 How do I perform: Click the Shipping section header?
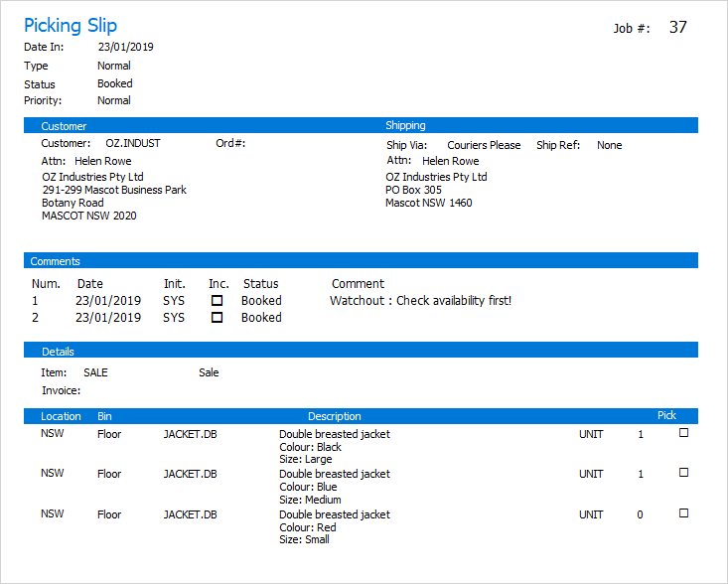(405, 126)
